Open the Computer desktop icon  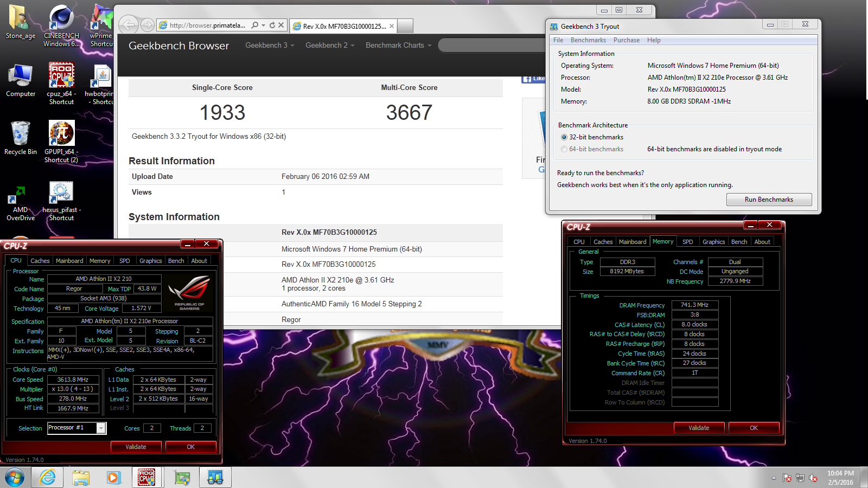pos(21,80)
